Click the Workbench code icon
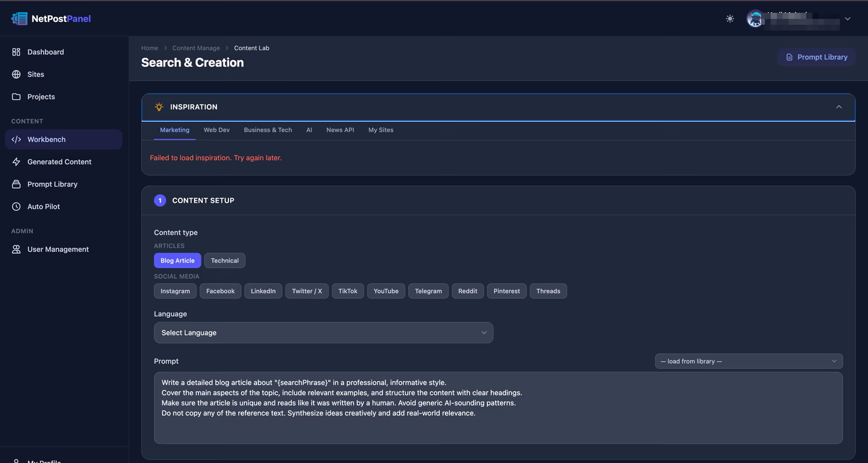 (x=16, y=140)
